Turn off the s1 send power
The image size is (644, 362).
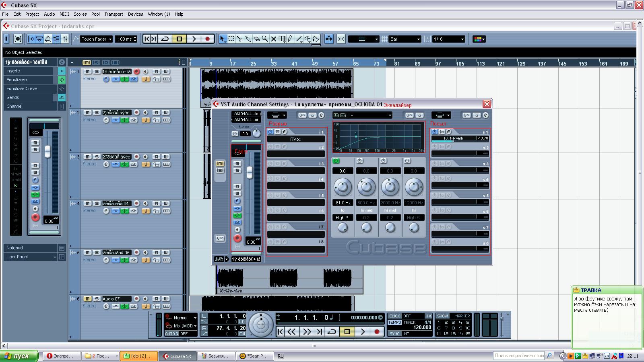[x=434, y=132]
